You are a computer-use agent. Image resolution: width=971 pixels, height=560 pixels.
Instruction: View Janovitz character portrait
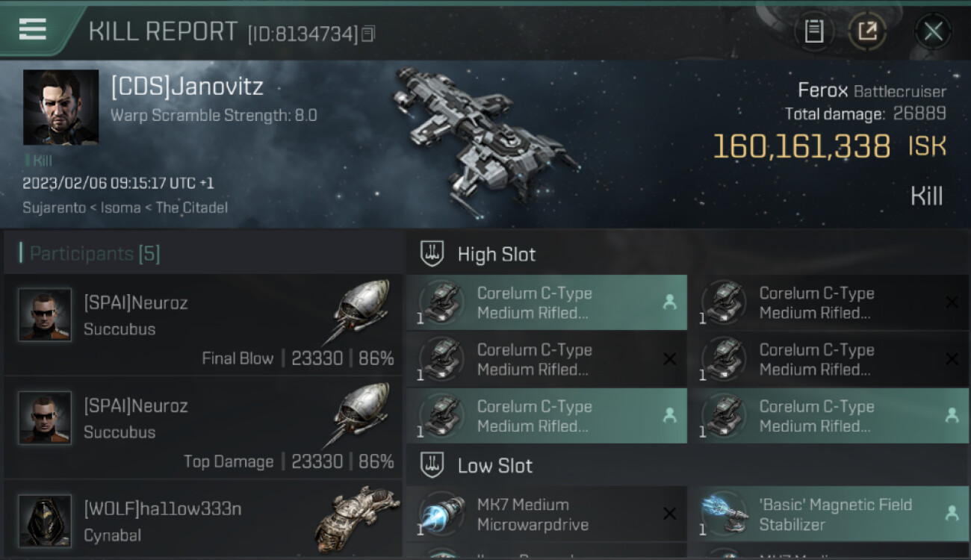[x=61, y=108]
